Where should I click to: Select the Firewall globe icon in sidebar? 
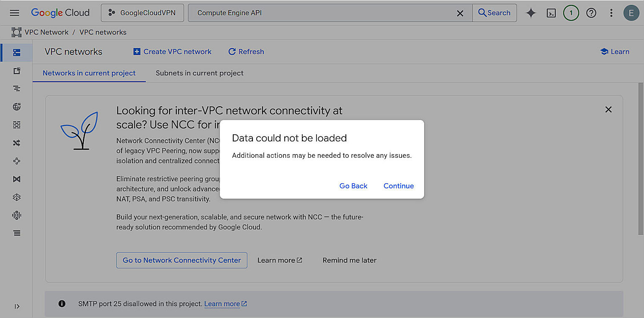[x=16, y=107]
